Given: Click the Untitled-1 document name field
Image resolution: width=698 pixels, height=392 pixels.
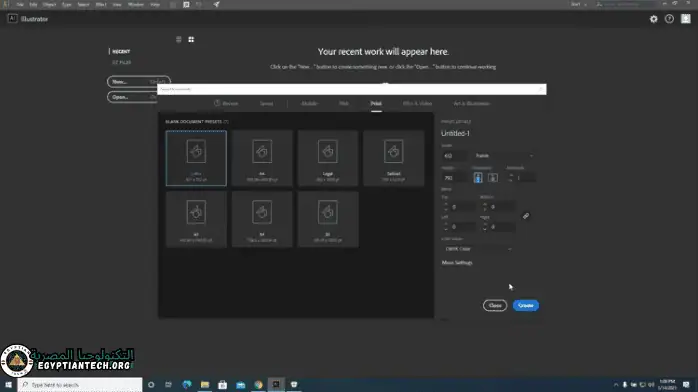Looking at the screenshot, I should 455,133.
